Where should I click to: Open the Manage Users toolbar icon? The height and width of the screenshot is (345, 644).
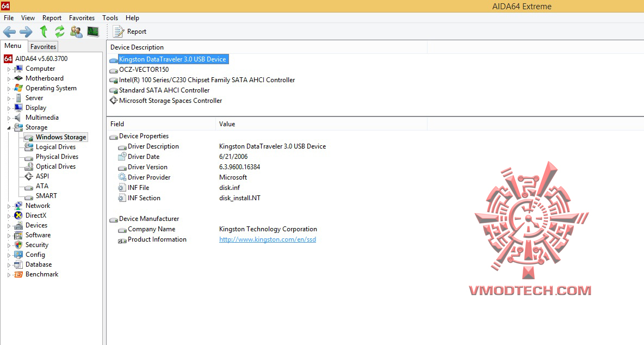pyautogui.click(x=76, y=32)
